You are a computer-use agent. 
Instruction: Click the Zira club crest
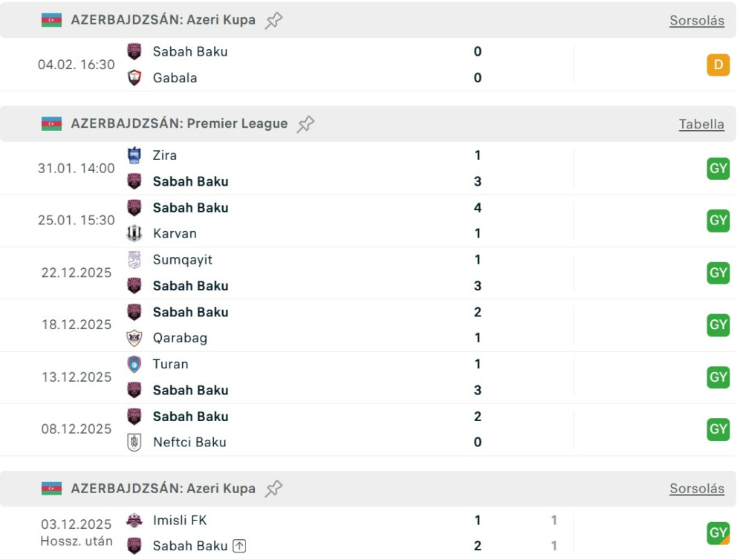coord(134,155)
